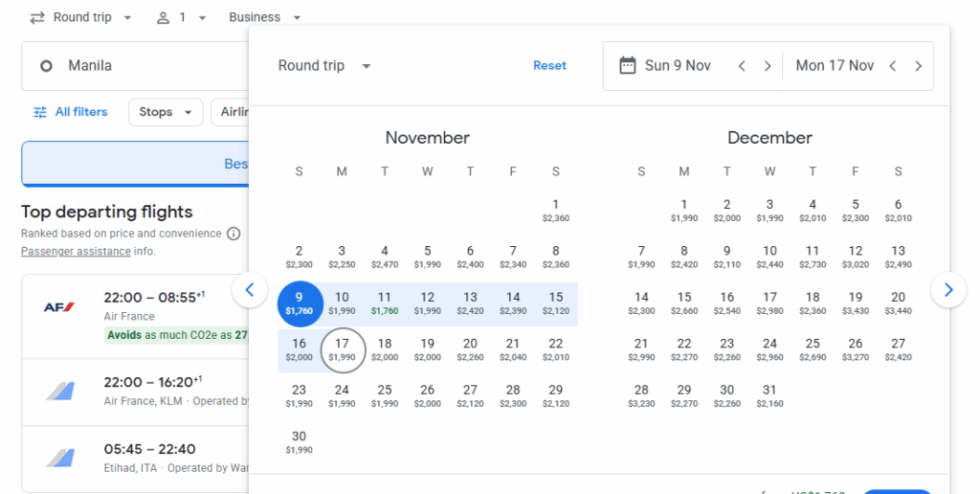Open the passenger count dropdown
This screenshot has width=980, height=494.
point(182,17)
